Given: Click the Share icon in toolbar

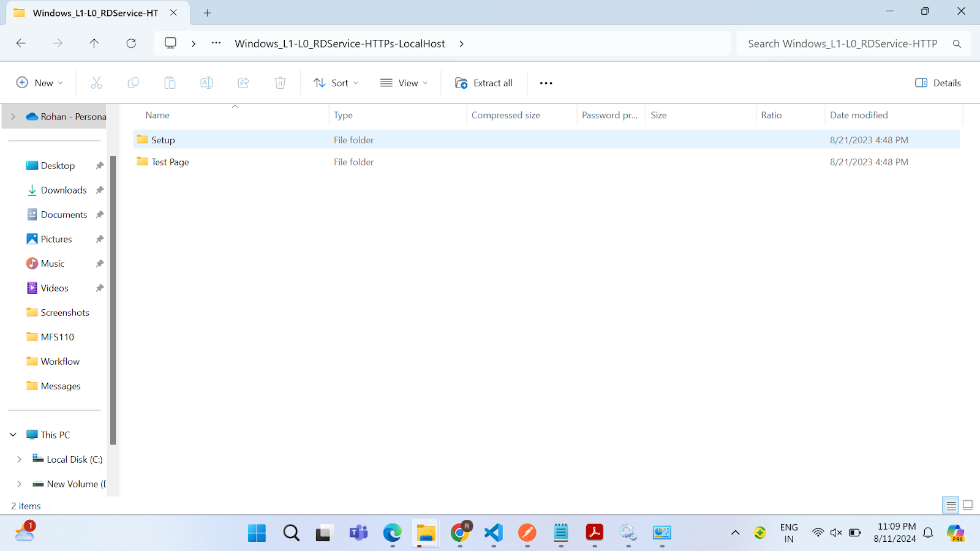Looking at the screenshot, I should click(x=243, y=83).
